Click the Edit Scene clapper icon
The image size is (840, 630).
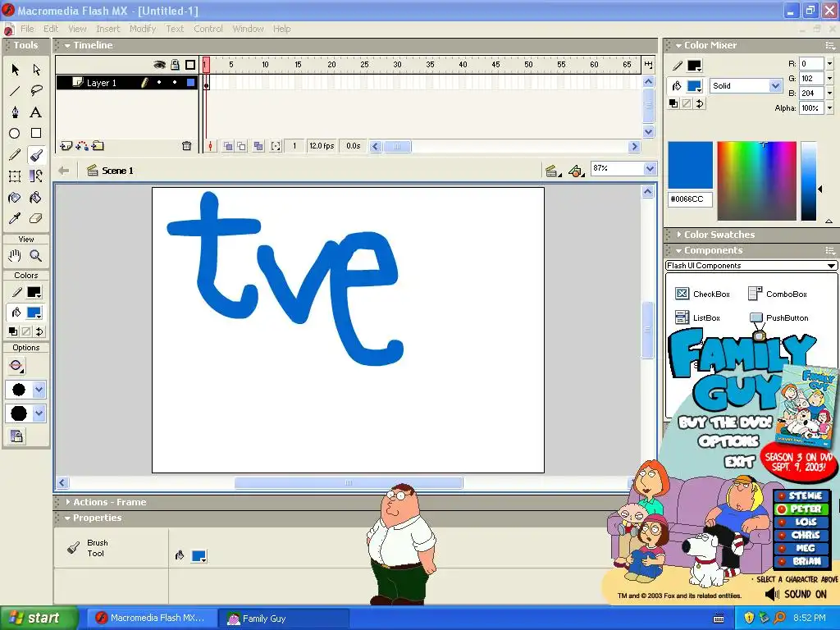553,171
